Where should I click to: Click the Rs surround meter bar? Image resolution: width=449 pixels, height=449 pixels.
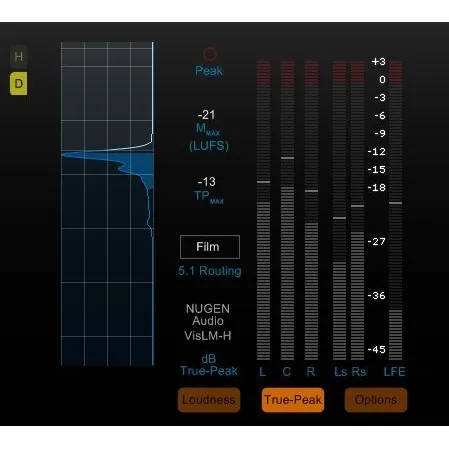[x=357, y=210]
